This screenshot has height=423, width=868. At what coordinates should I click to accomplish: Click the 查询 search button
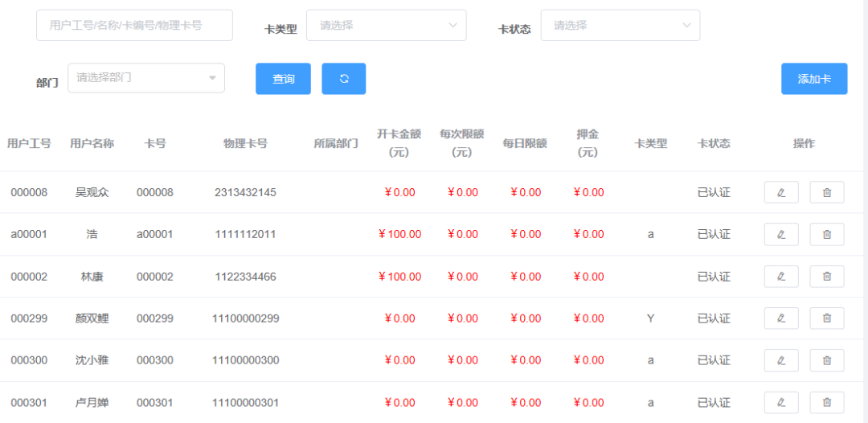(x=283, y=79)
